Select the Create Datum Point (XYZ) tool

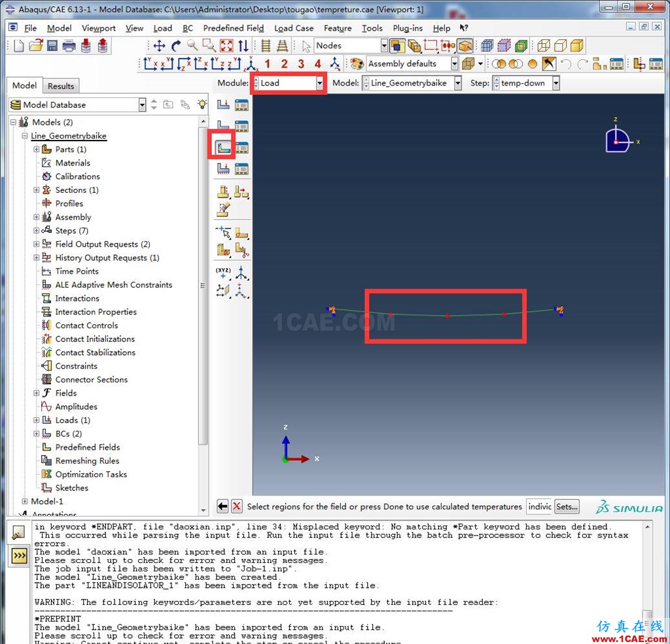tap(223, 273)
